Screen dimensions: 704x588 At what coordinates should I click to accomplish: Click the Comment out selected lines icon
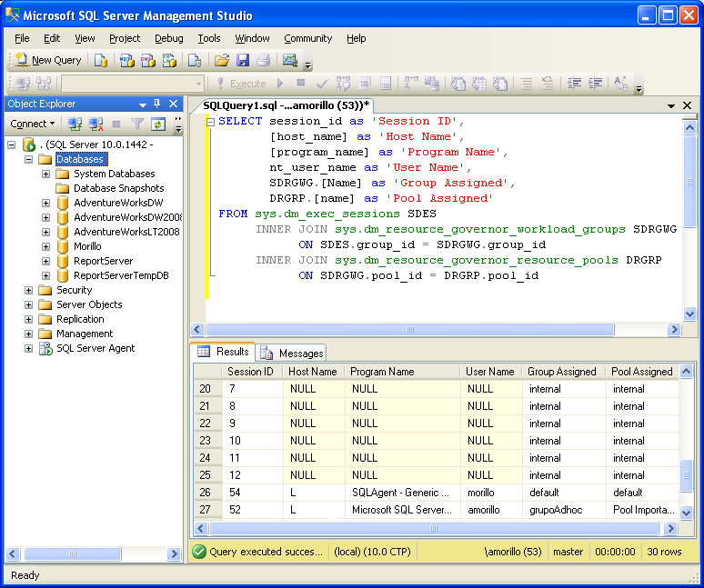click(x=527, y=84)
